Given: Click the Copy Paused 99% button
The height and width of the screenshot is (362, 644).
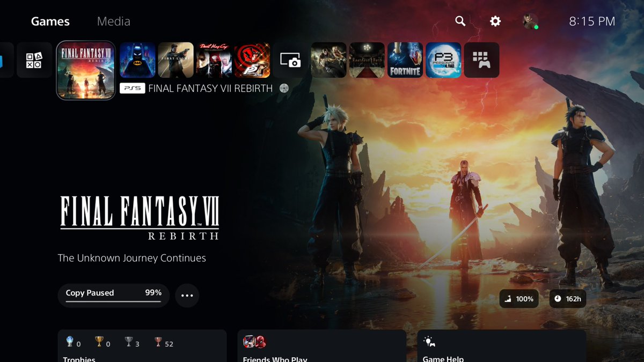Looking at the screenshot, I should [x=113, y=295].
